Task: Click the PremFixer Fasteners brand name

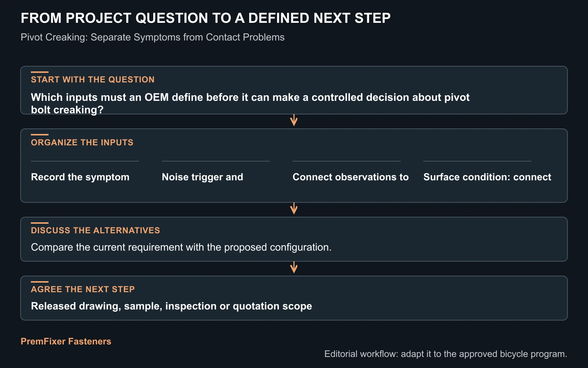Action: (x=66, y=342)
